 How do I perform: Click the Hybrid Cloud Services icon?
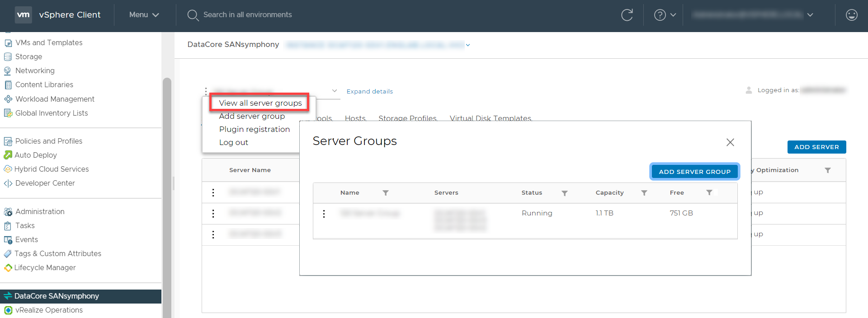coord(8,169)
